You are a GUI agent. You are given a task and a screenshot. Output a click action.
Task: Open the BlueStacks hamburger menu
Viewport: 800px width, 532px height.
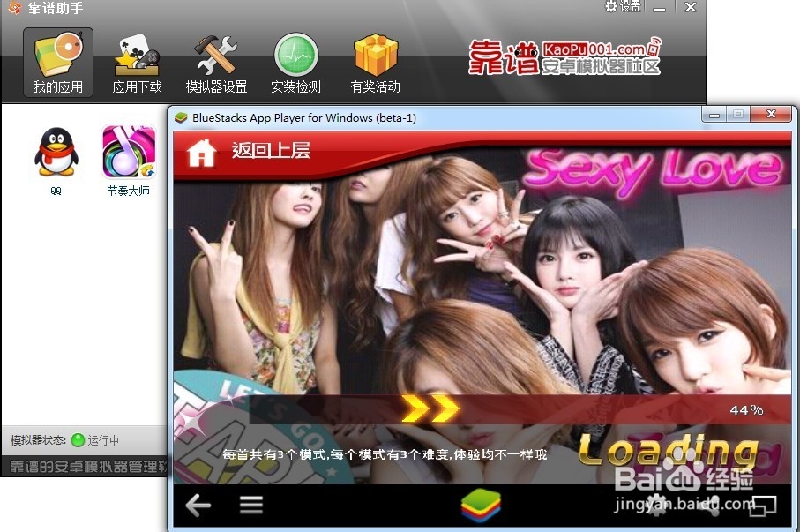pyautogui.click(x=251, y=505)
